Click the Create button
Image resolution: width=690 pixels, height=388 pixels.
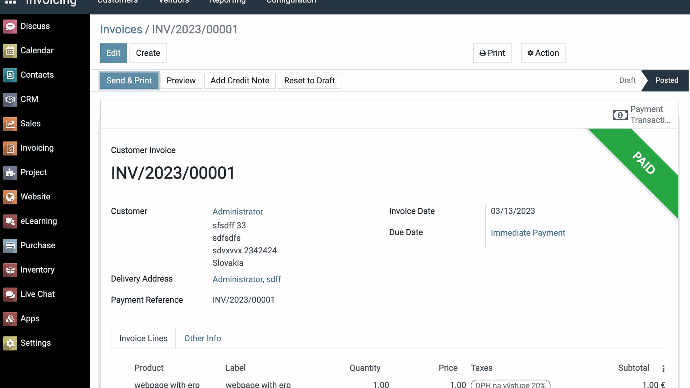point(148,53)
